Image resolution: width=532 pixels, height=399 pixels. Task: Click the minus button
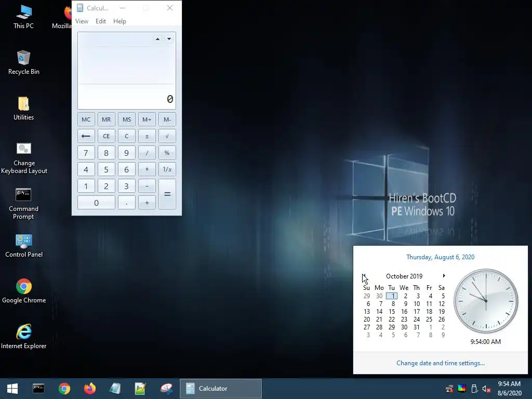[147, 186]
